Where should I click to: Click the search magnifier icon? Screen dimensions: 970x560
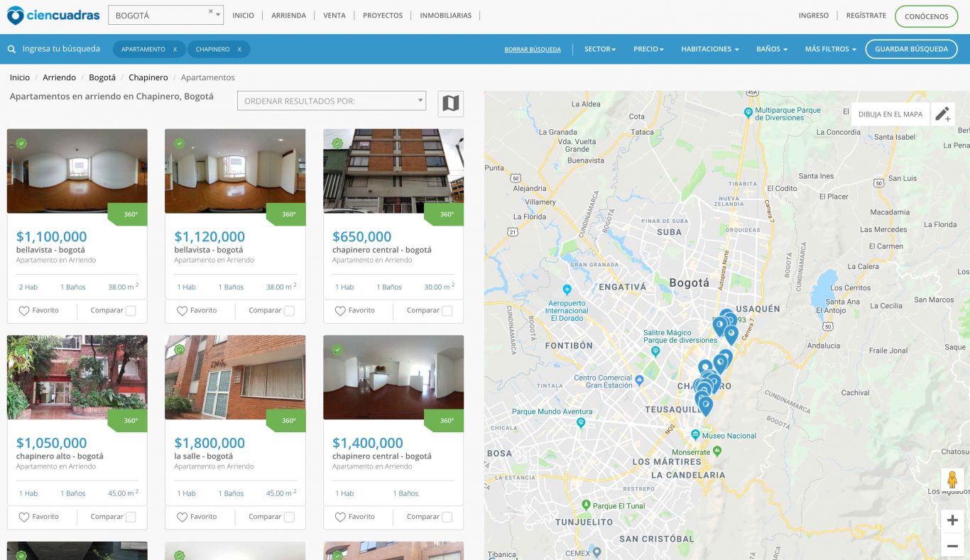(11, 50)
